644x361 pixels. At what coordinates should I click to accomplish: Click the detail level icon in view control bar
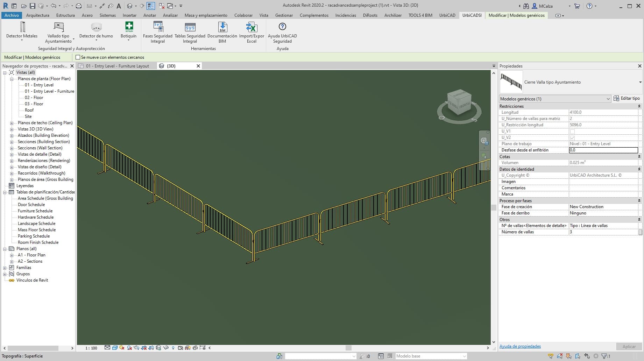pos(107,348)
